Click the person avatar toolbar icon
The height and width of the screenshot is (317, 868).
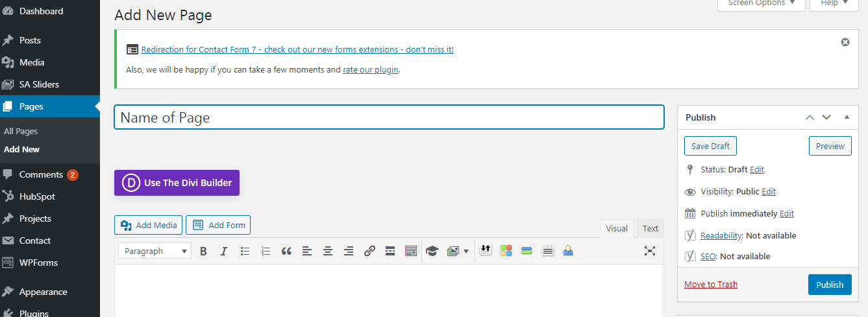point(568,251)
